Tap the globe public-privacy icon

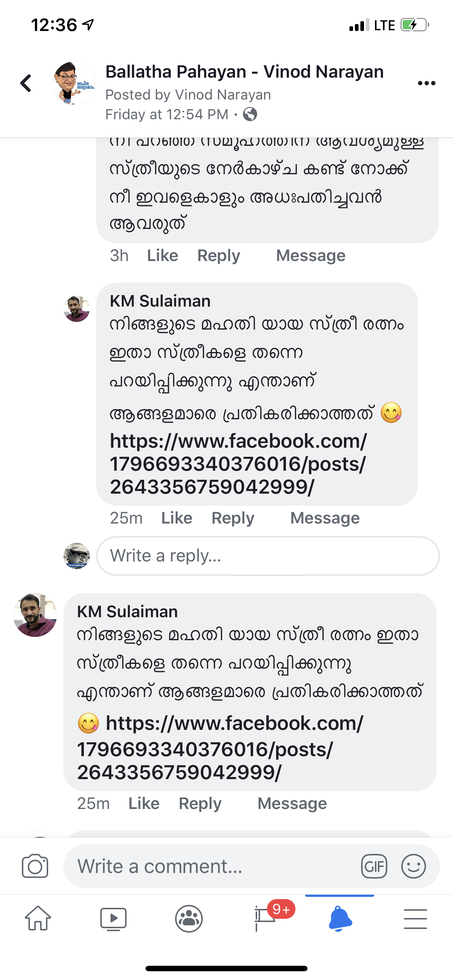click(250, 114)
